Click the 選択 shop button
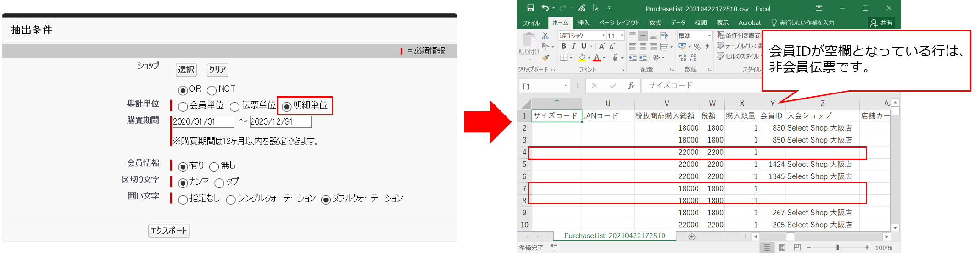 click(x=186, y=70)
